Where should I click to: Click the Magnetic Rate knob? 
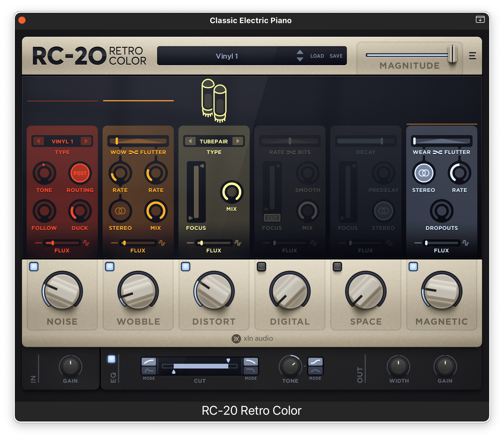click(459, 173)
